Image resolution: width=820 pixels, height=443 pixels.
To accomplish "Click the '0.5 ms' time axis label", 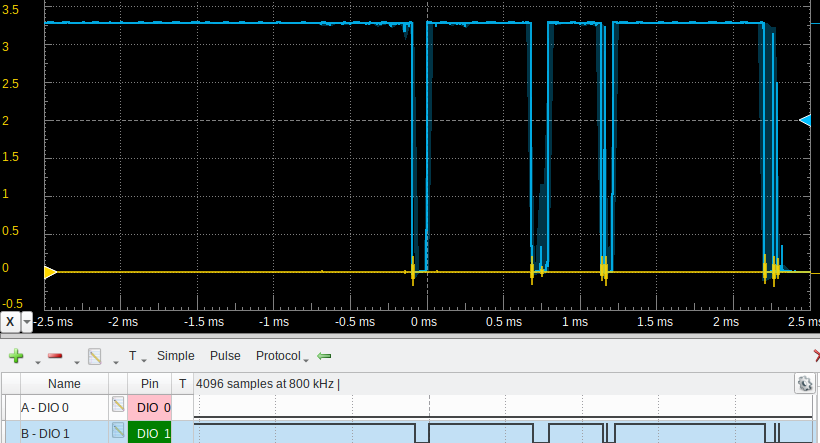I will pyautogui.click(x=504, y=322).
